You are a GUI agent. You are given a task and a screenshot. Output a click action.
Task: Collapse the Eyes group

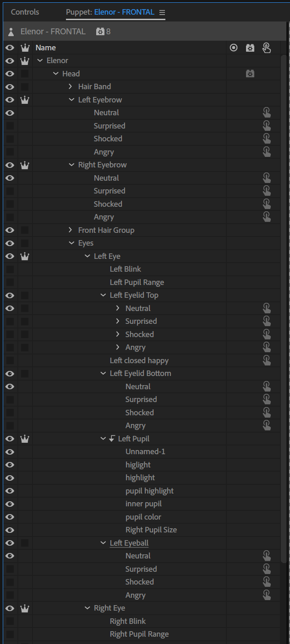point(71,243)
